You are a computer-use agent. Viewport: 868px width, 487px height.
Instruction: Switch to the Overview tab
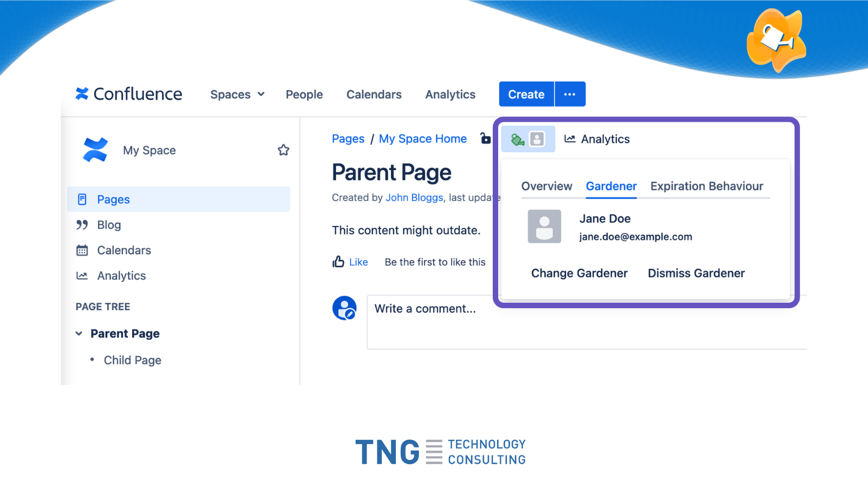click(x=547, y=186)
